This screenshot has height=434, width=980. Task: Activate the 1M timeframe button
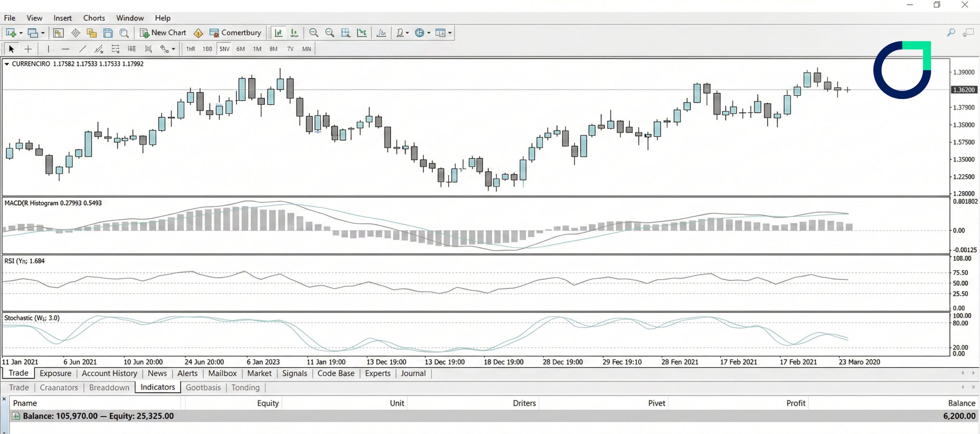[x=257, y=49]
